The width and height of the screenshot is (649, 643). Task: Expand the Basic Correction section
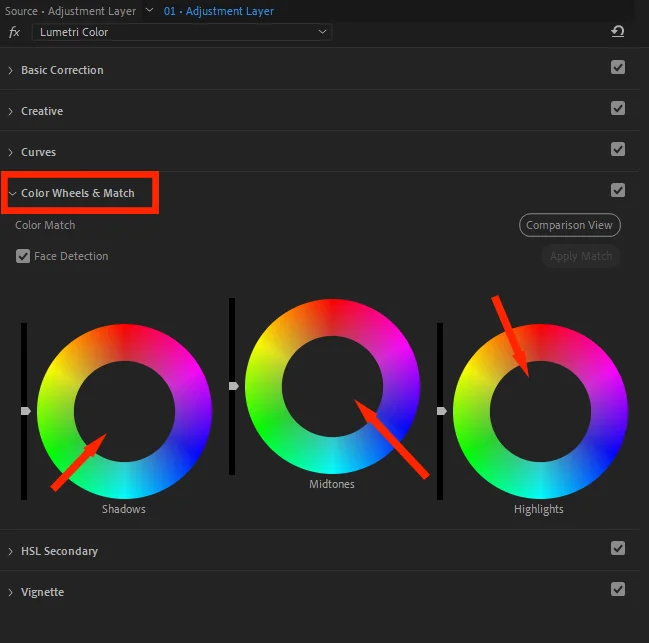click(11, 70)
